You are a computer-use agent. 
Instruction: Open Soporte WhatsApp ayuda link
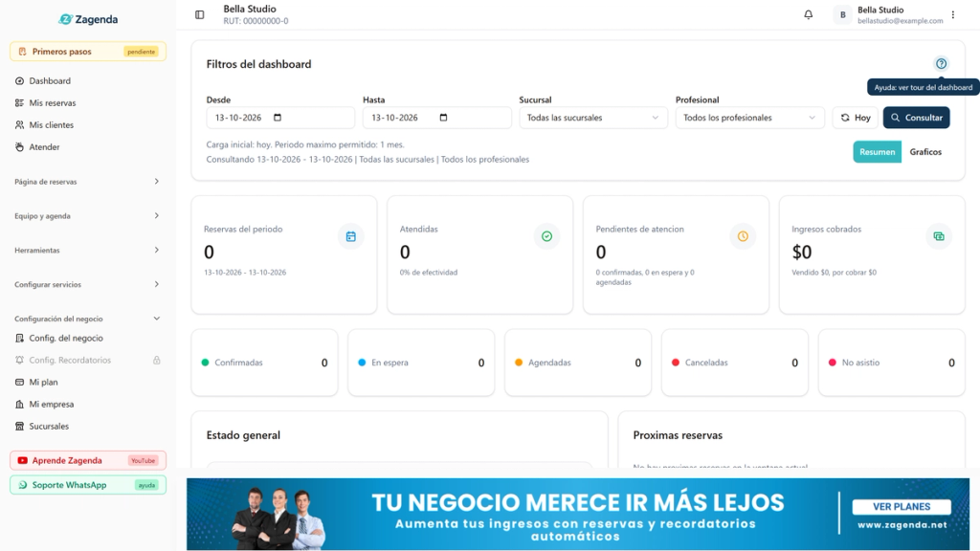[x=88, y=485]
